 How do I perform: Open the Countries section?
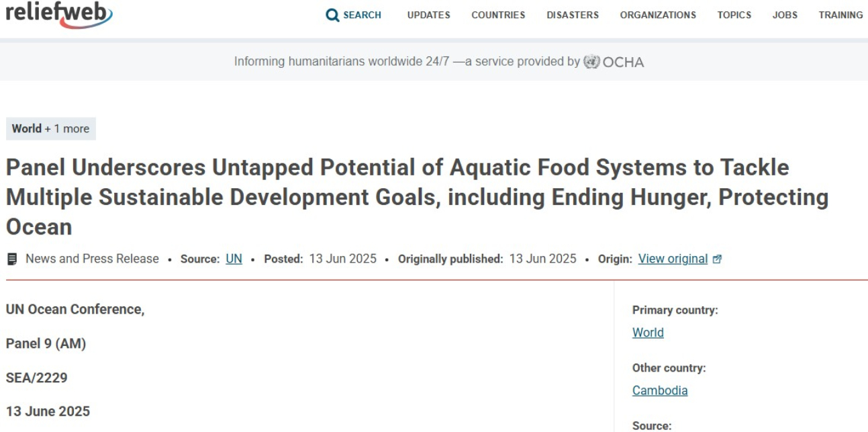pos(498,15)
